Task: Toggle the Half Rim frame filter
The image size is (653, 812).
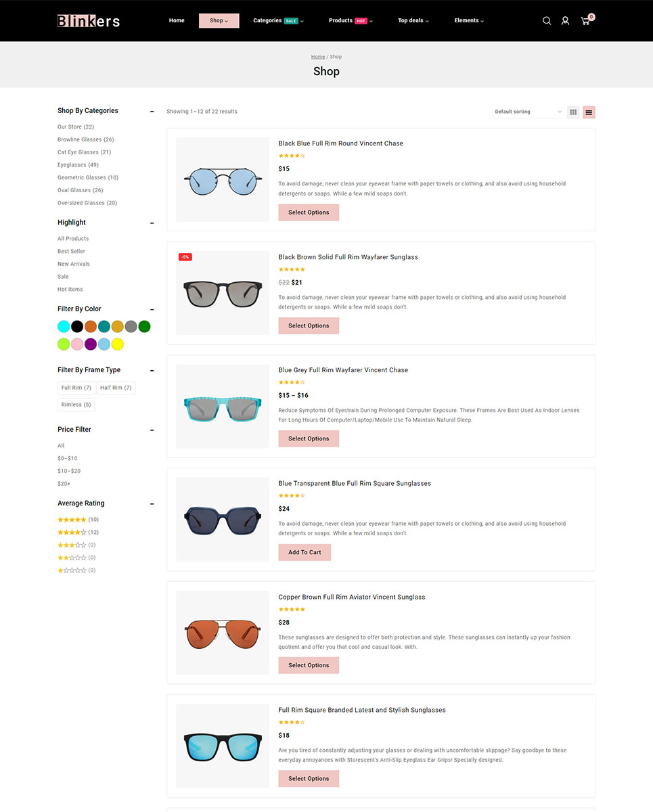Action: 116,388
